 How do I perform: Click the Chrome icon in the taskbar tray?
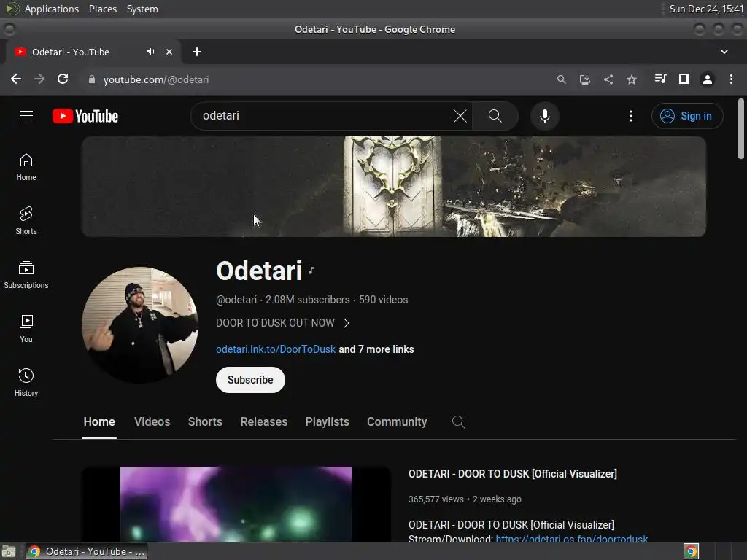pos(691,551)
